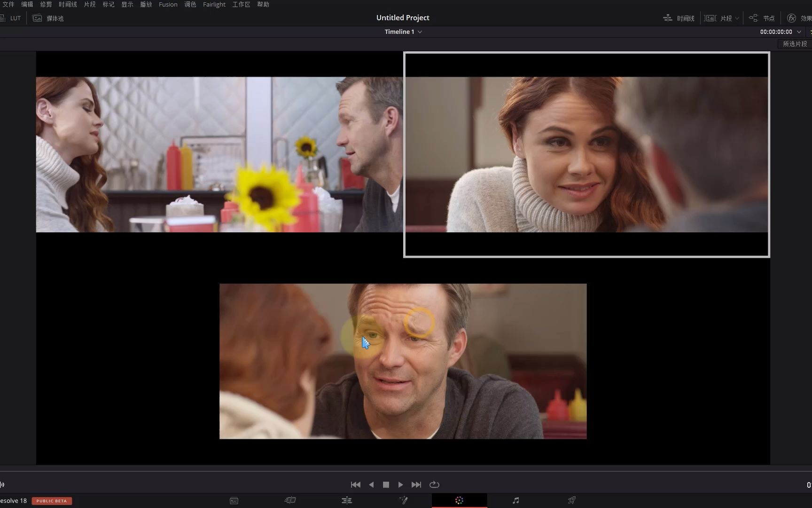Open the Timeline 1 dropdown
The height and width of the screenshot is (508, 812).
[403, 32]
